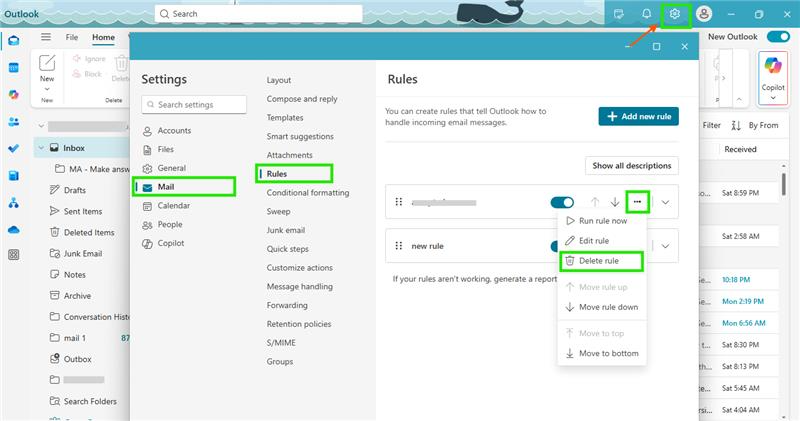Choose Delete rule
The width and height of the screenshot is (800, 421).
[x=602, y=261]
